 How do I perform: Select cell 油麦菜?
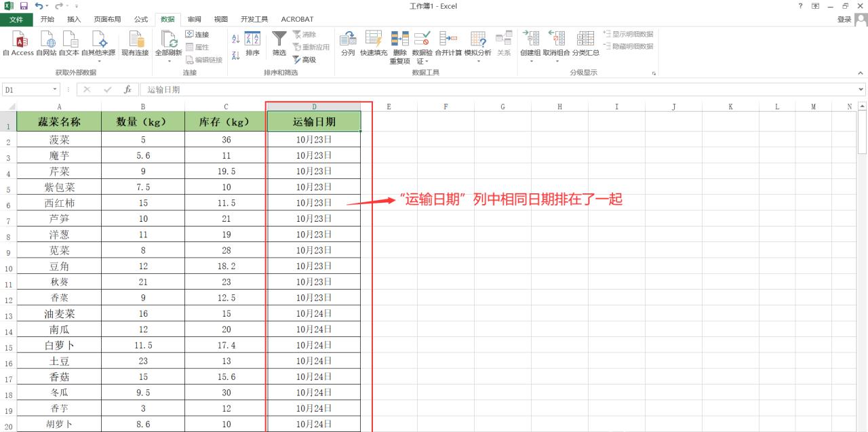pos(59,313)
